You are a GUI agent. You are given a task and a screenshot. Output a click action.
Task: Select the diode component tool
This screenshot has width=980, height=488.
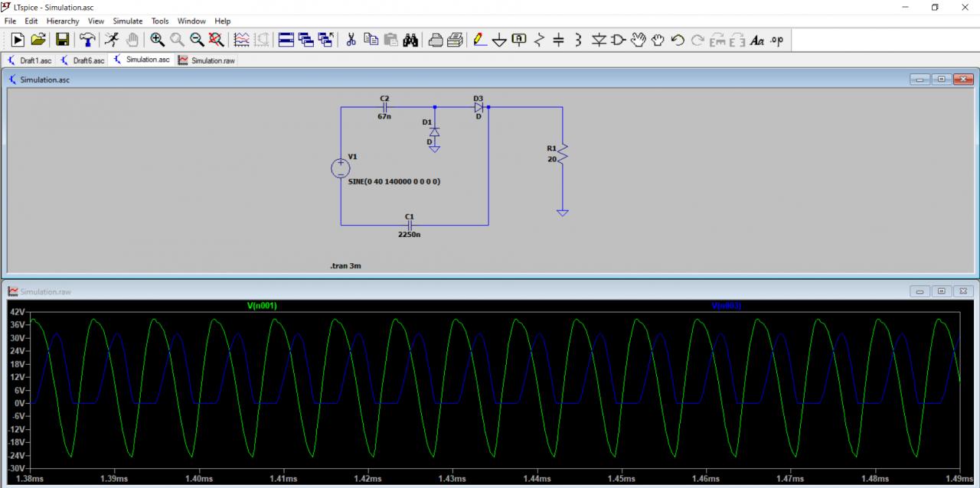click(x=599, y=40)
